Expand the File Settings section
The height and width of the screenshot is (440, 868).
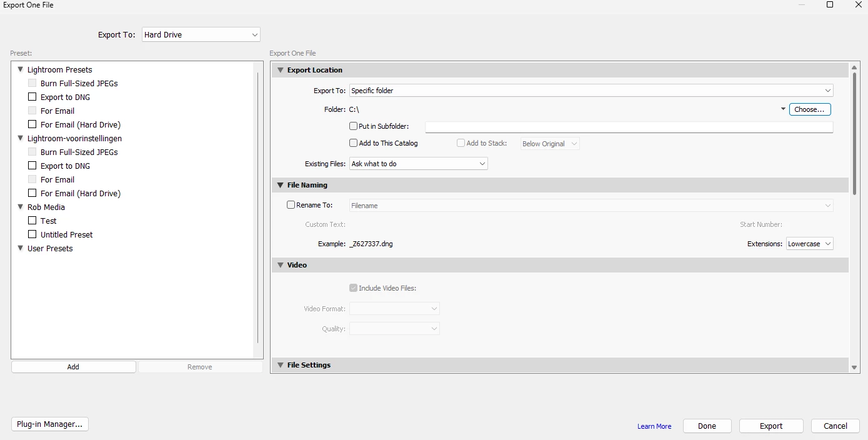point(280,365)
